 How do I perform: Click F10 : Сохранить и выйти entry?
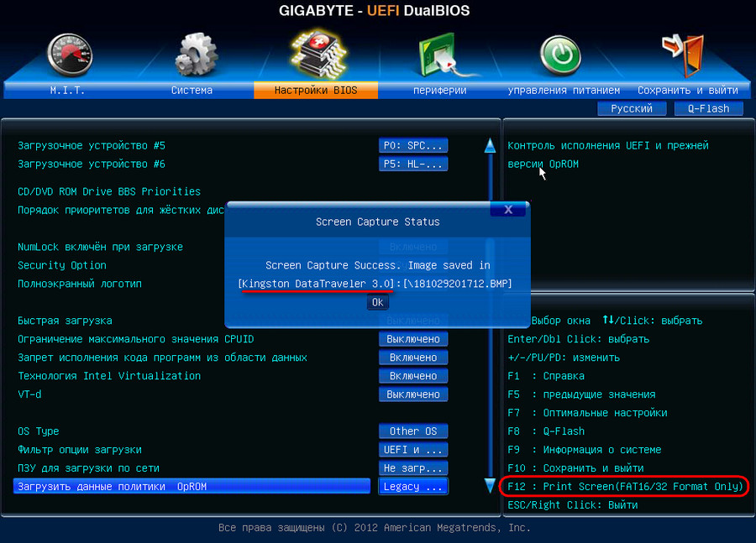click(575, 467)
